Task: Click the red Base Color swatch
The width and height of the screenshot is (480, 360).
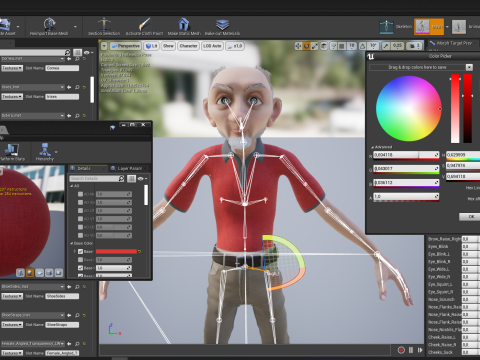Action: click(116, 251)
